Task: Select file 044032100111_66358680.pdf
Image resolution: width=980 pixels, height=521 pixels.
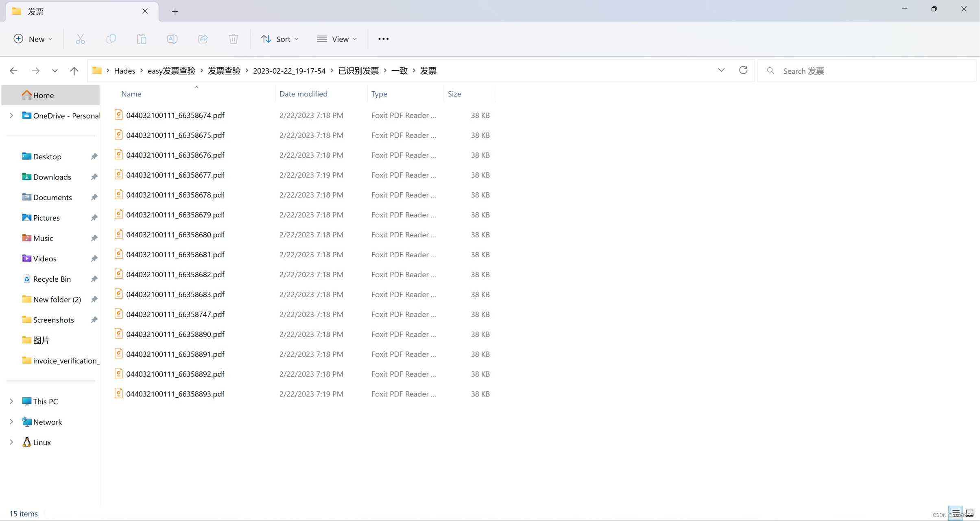Action: coord(175,234)
